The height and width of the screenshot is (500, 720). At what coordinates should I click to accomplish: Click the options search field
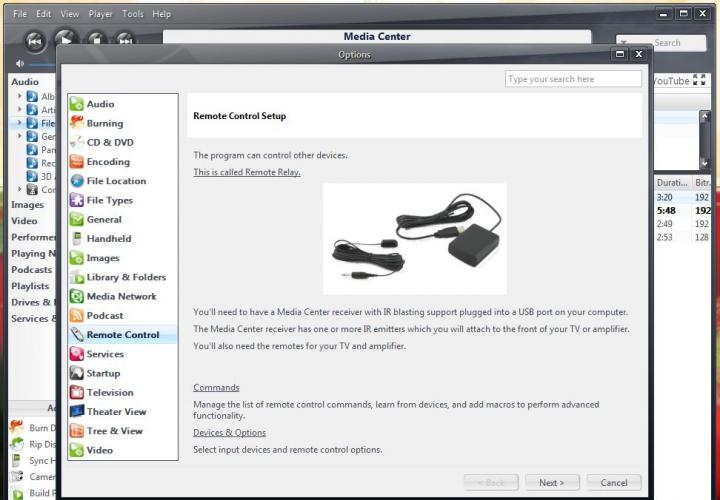[x=573, y=79]
